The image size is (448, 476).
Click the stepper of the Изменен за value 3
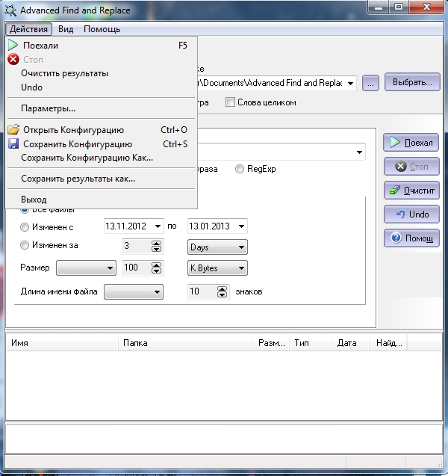point(156,246)
